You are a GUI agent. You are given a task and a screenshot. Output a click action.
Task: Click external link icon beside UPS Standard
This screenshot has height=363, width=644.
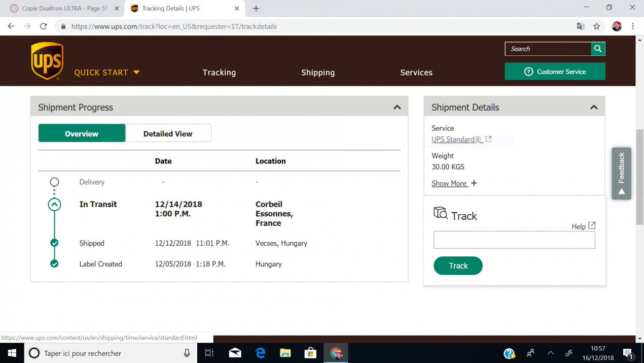pos(488,139)
